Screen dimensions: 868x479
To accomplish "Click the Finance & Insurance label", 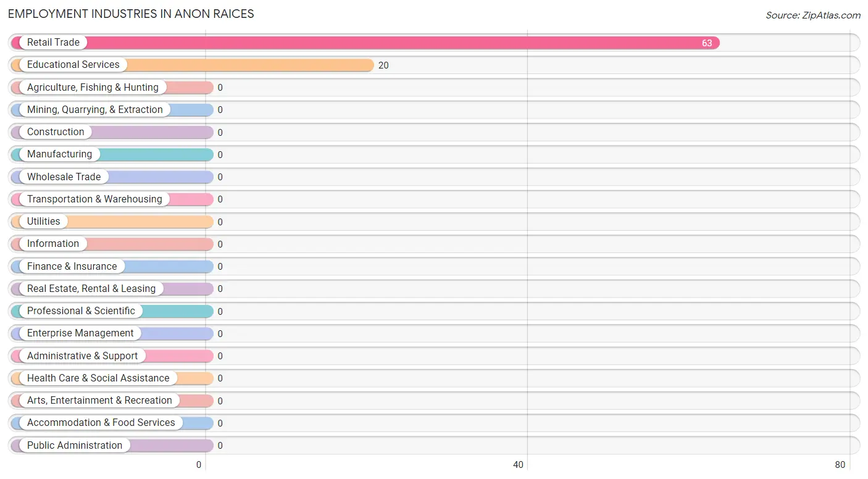I will 72,266.
